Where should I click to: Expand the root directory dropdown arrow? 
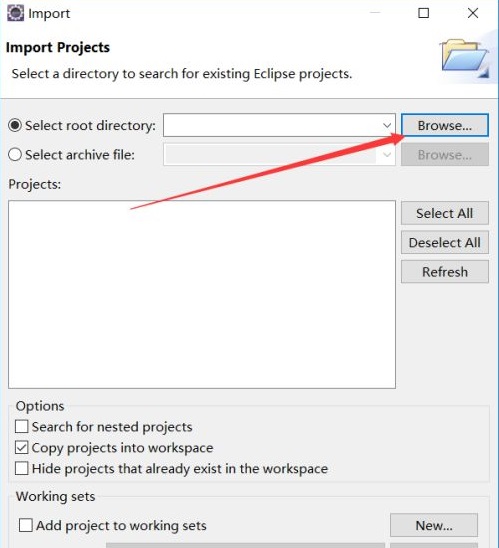(387, 125)
